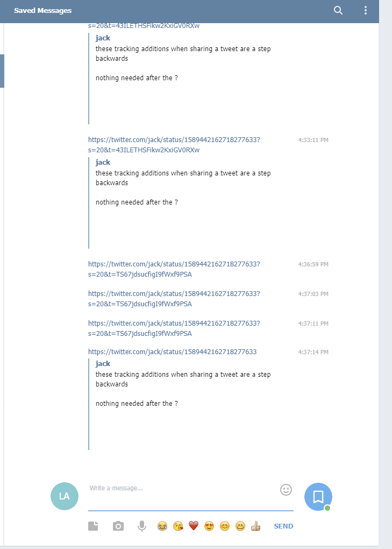Image resolution: width=392 pixels, height=549 pixels.
Task: Click the Saved Messages bookmark avatar
Action: [318, 496]
